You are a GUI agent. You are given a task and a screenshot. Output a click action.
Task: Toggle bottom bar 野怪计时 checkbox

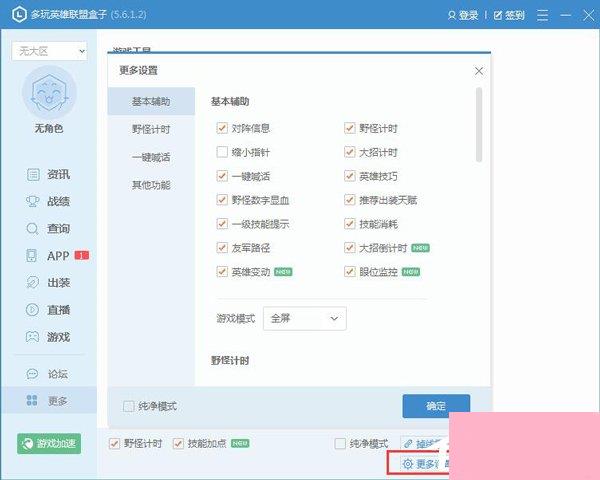(x=114, y=444)
